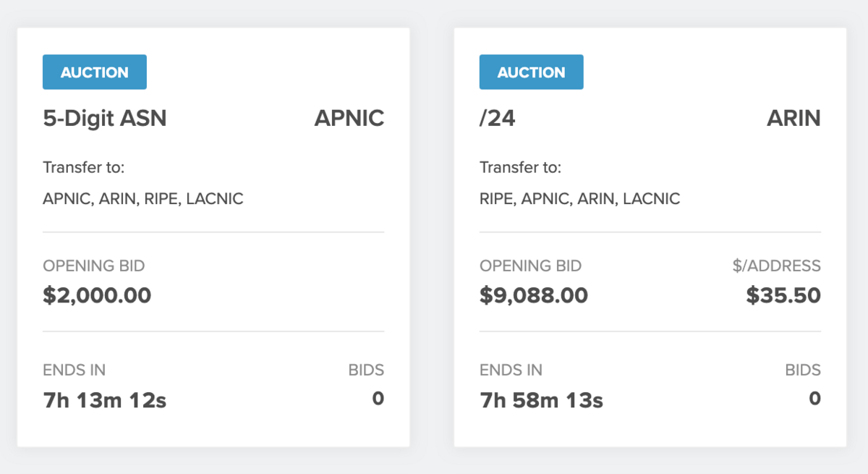Click the bid count on the ASN card
Image resolution: width=868 pixels, height=474 pixels.
378,399
